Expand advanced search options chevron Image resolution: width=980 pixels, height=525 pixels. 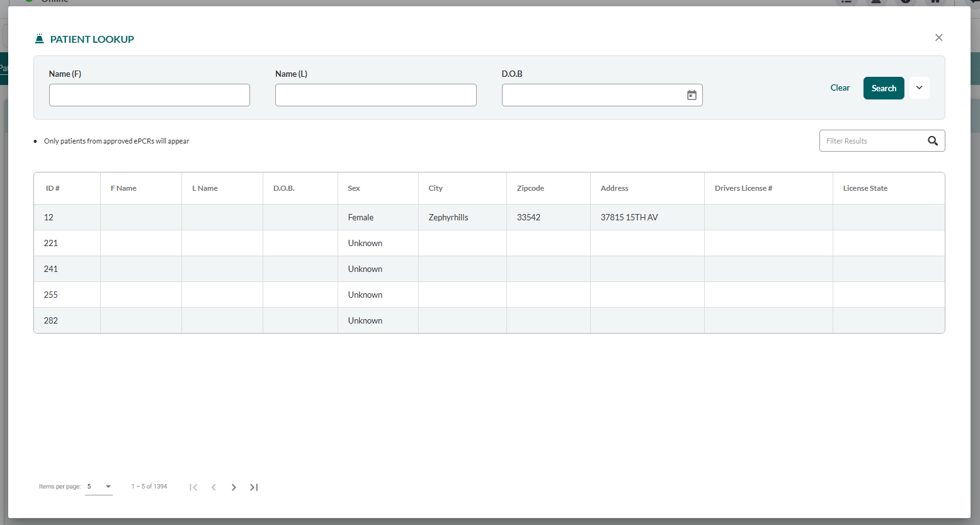pyautogui.click(x=919, y=88)
